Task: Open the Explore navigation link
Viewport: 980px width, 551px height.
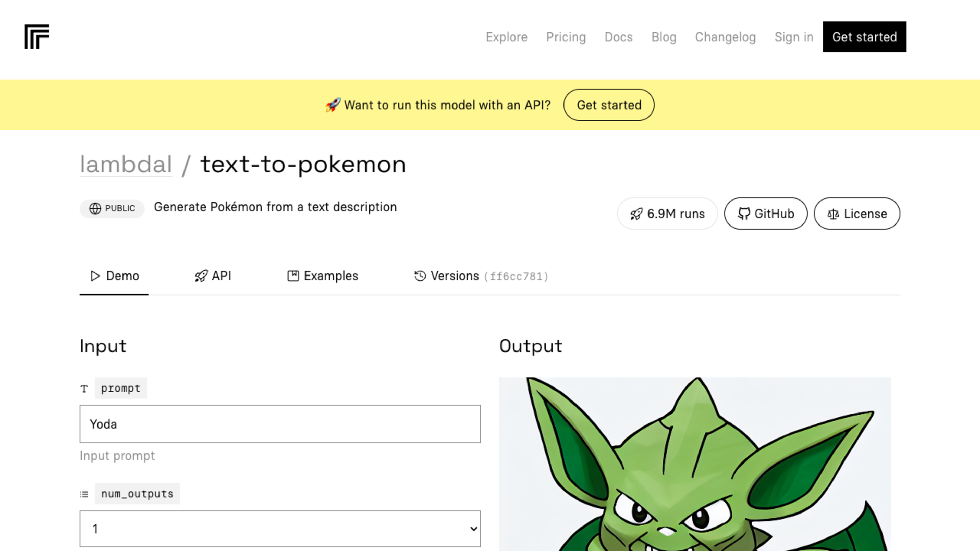Action: 506,37
